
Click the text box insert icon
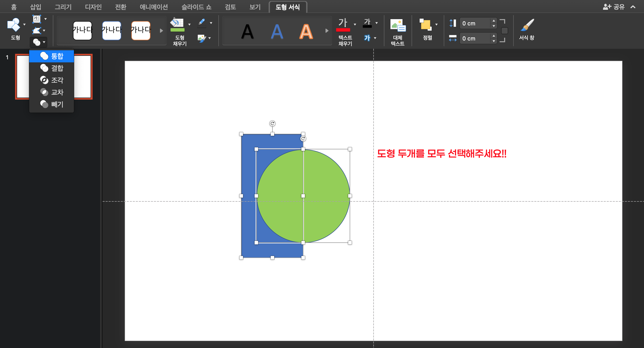tap(37, 19)
